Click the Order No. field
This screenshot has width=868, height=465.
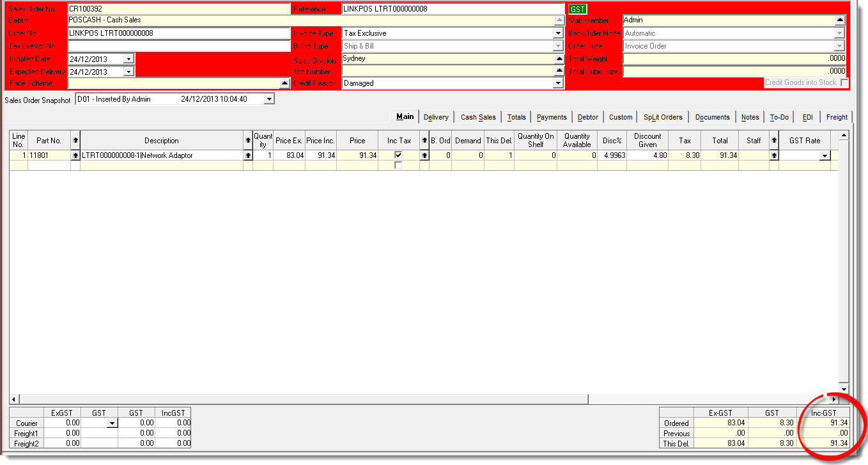coord(179,33)
